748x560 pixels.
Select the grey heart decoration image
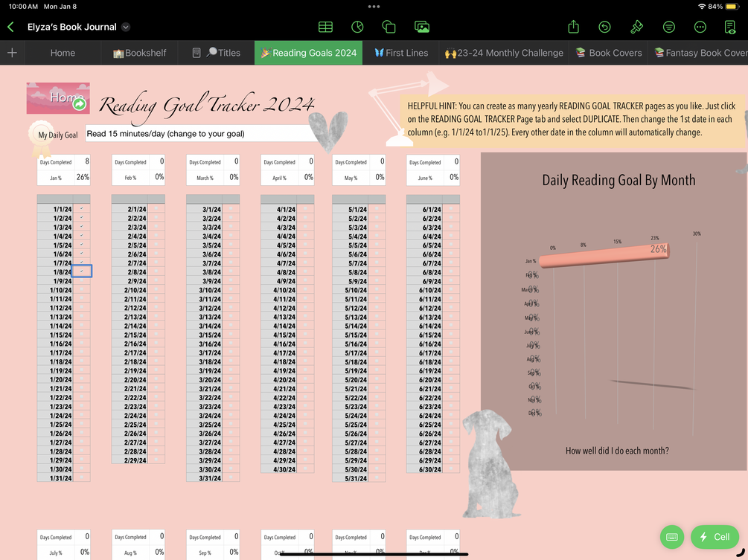(328, 131)
